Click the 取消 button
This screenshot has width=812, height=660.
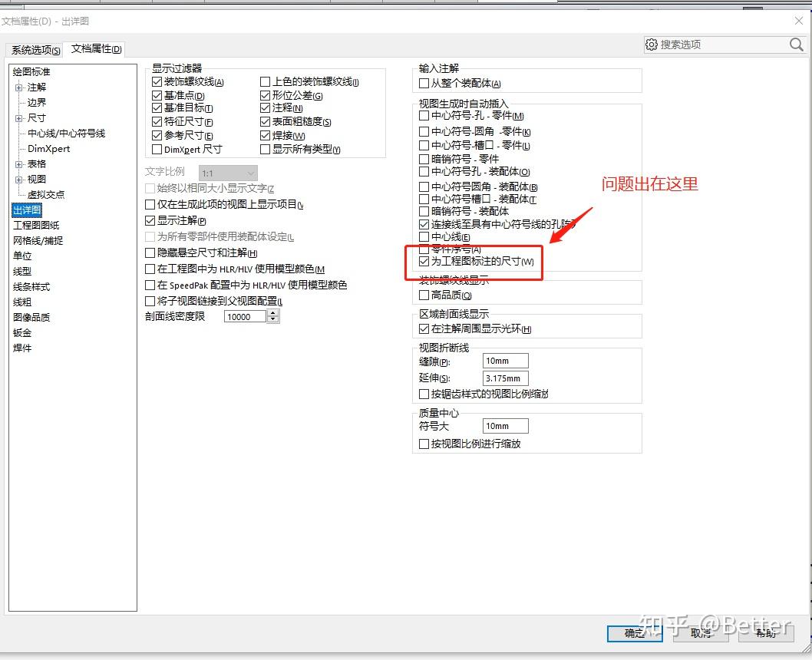[700, 633]
